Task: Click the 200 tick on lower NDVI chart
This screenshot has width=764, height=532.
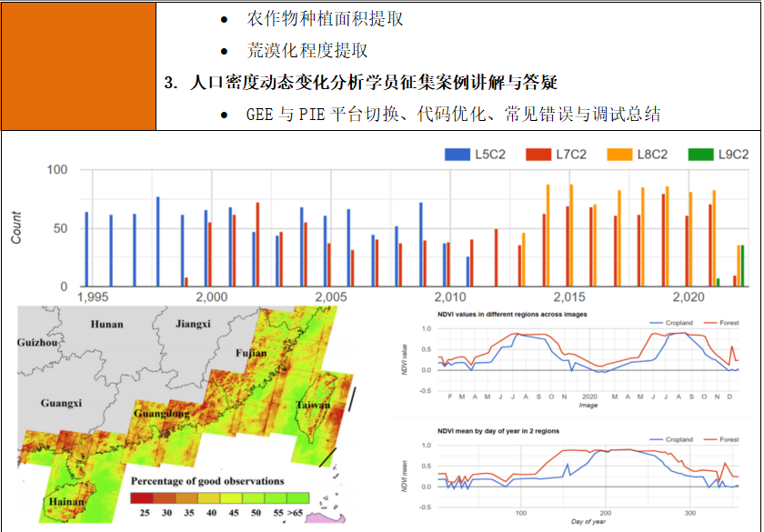Action: (606, 513)
